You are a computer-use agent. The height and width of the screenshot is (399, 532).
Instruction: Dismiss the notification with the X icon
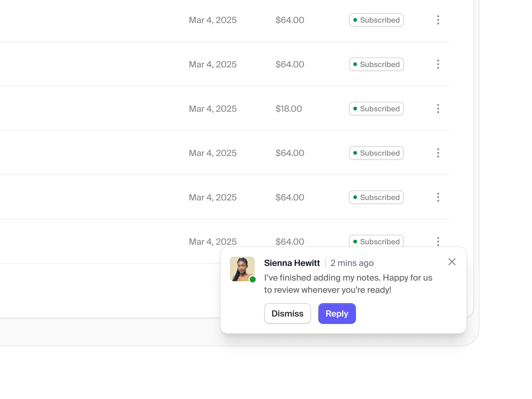452,262
